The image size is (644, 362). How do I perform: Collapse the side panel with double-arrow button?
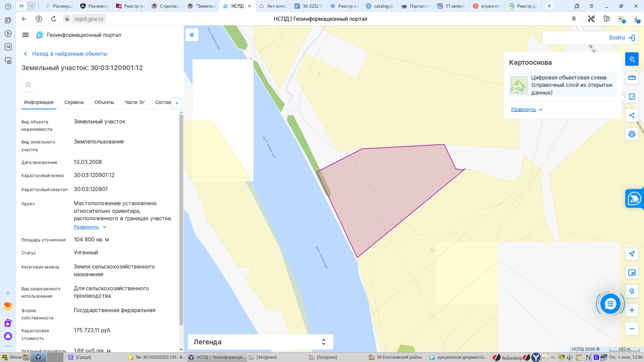point(192,34)
